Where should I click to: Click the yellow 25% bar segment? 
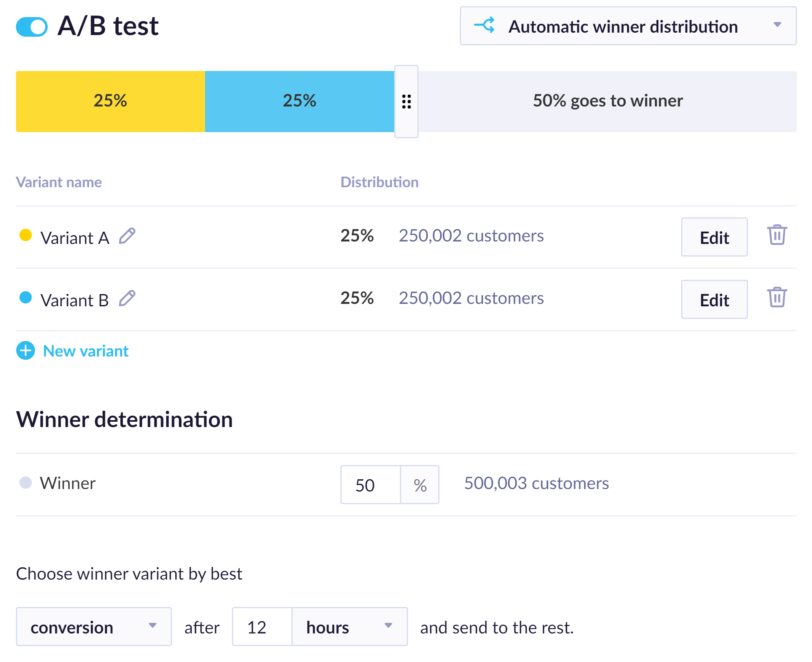pos(110,102)
